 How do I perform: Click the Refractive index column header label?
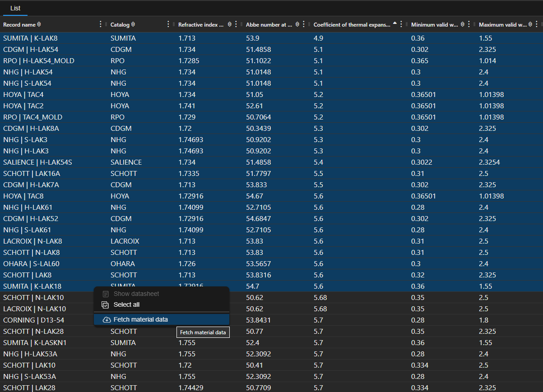point(201,24)
